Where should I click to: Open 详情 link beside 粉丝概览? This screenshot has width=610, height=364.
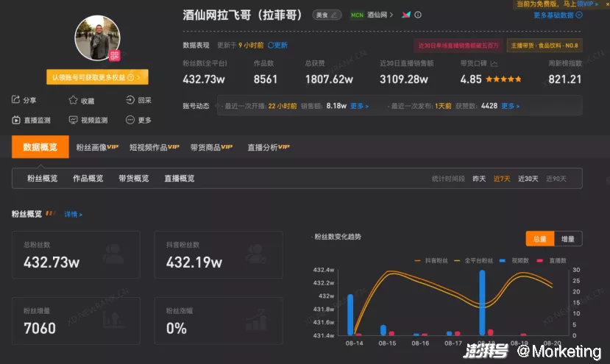click(74, 215)
